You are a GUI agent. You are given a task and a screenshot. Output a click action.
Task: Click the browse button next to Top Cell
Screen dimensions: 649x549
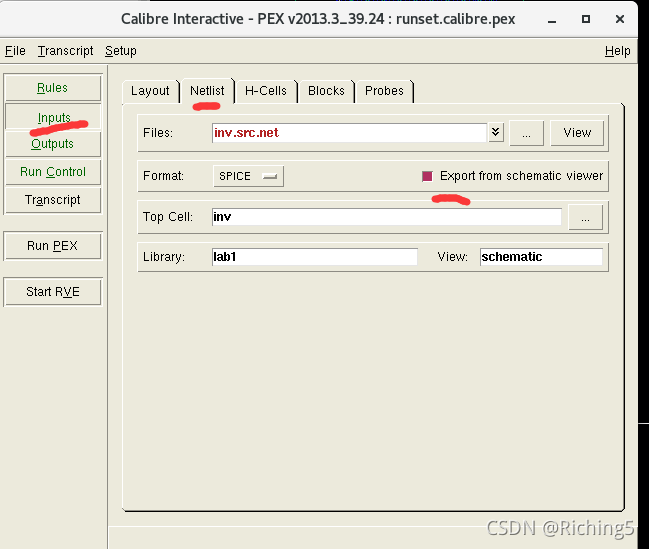coord(585,217)
